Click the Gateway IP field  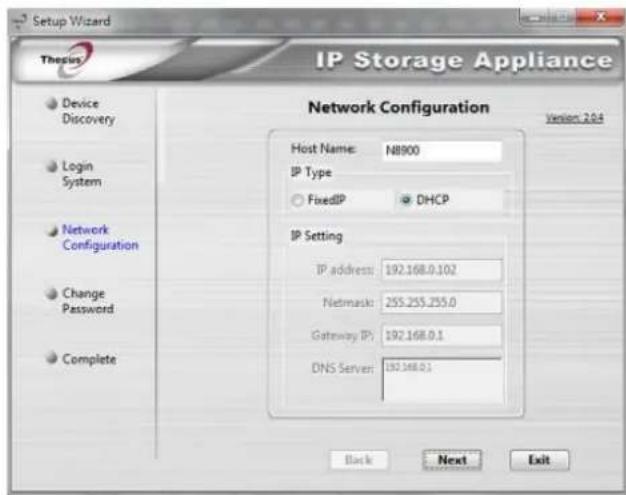pyautogui.click(x=442, y=336)
